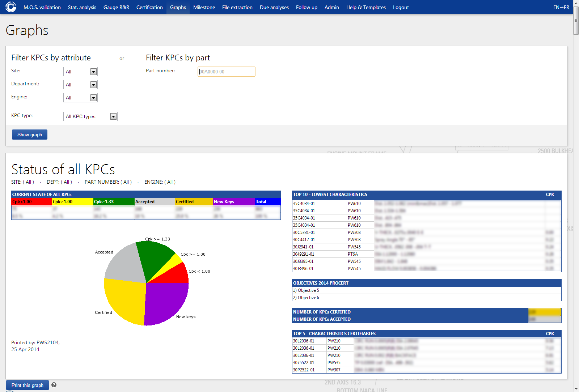The height and width of the screenshot is (392, 579).
Task: Select the 30J3396-01 part number cell
Action: [x=320, y=269]
